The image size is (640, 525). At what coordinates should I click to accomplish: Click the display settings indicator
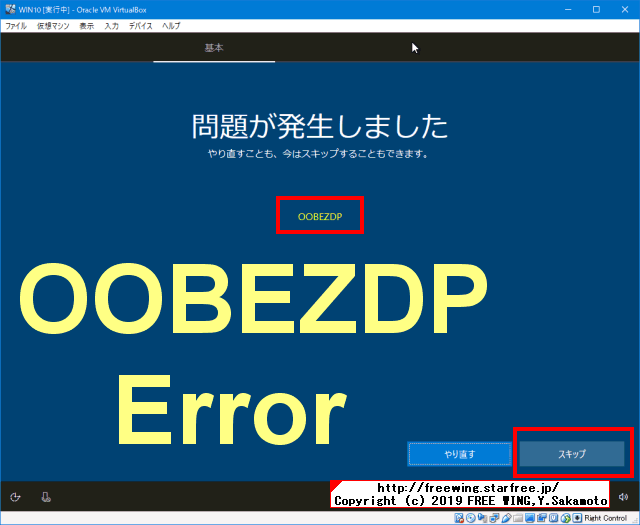(x=530, y=518)
